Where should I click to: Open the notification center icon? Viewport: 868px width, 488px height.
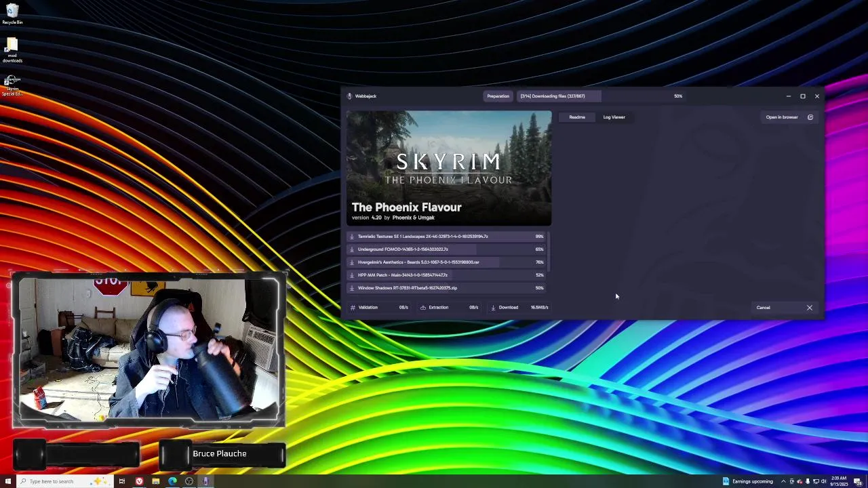[x=858, y=481]
